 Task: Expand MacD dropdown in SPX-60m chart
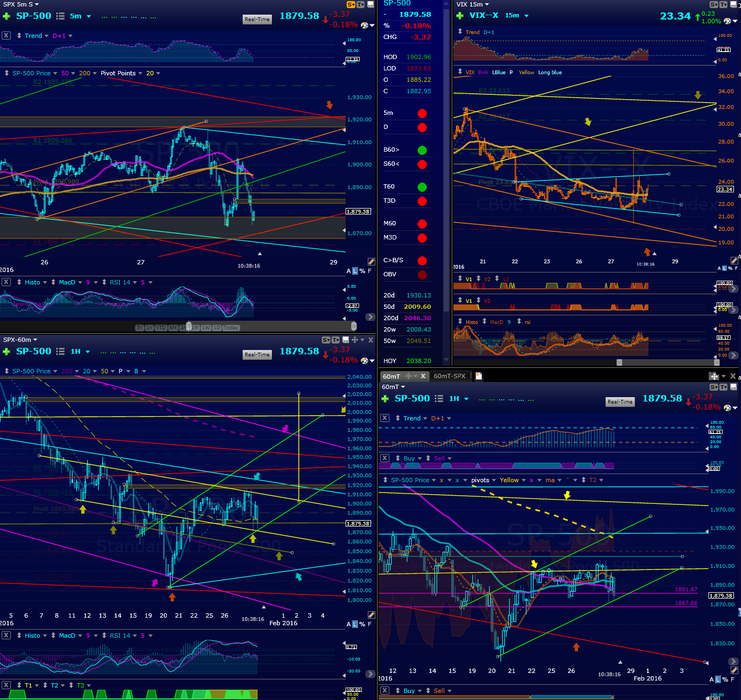pyautogui.click(x=80, y=636)
